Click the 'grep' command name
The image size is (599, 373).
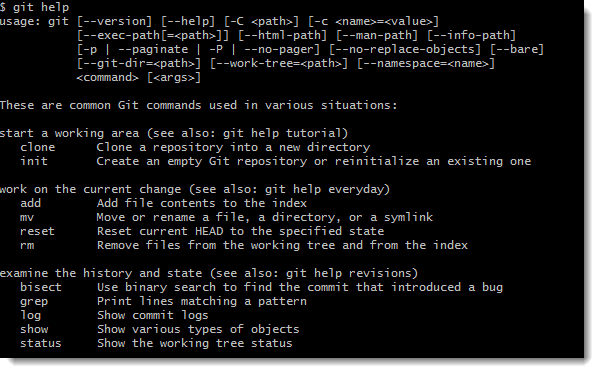click(34, 301)
